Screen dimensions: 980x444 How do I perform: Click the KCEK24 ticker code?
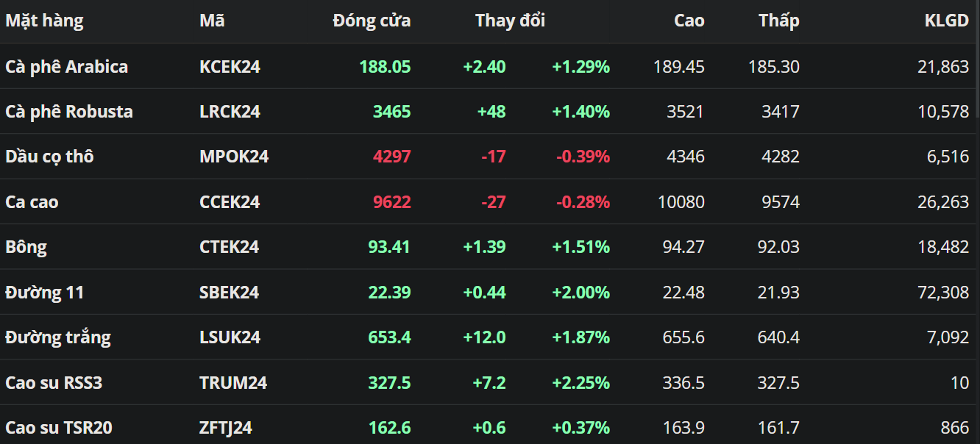[230, 67]
